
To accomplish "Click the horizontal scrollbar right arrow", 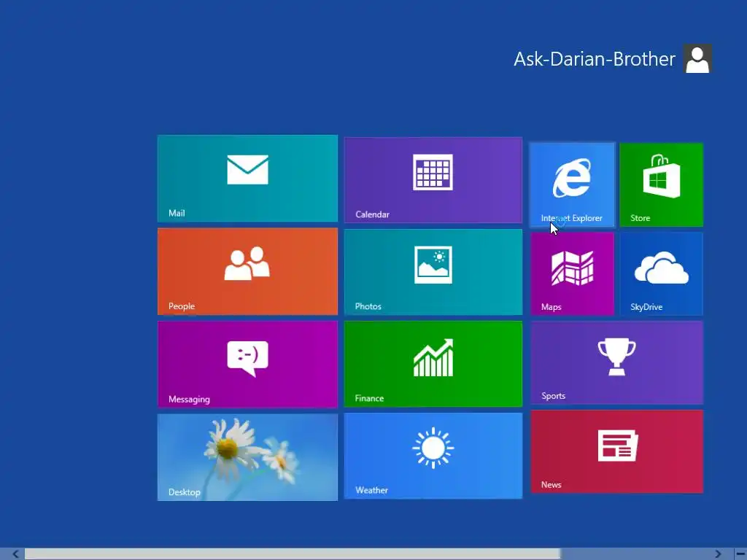I will (x=718, y=554).
